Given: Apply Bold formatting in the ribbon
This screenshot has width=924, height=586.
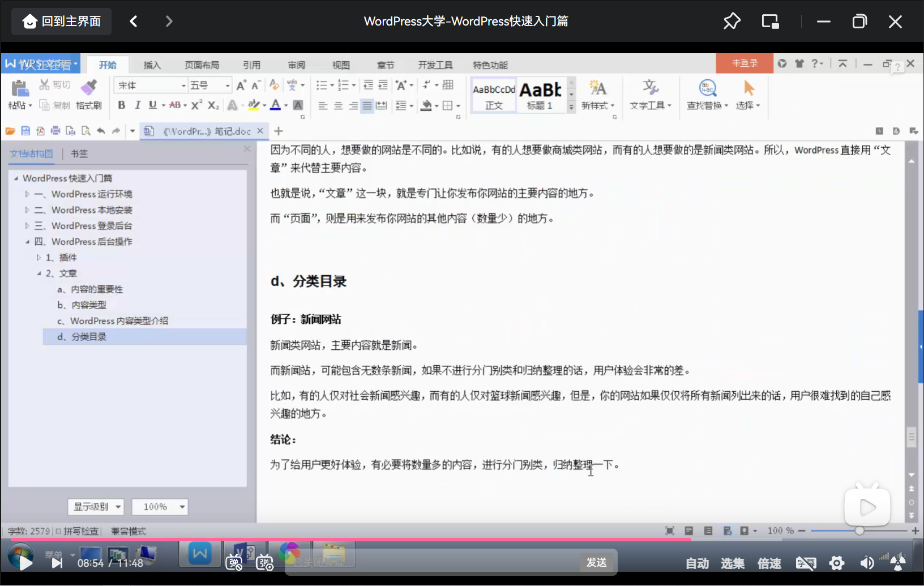Looking at the screenshot, I should point(121,105).
